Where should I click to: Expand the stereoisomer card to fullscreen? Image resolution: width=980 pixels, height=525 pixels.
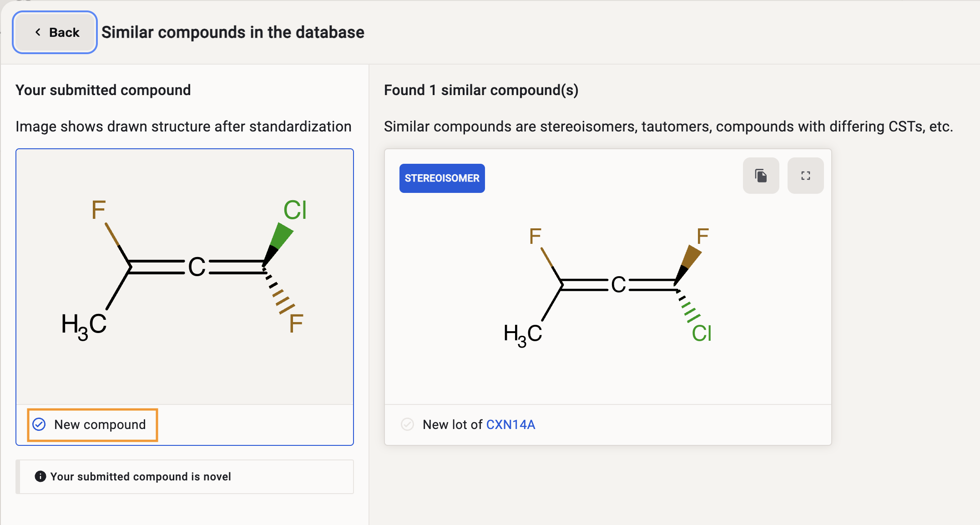pos(805,176)
